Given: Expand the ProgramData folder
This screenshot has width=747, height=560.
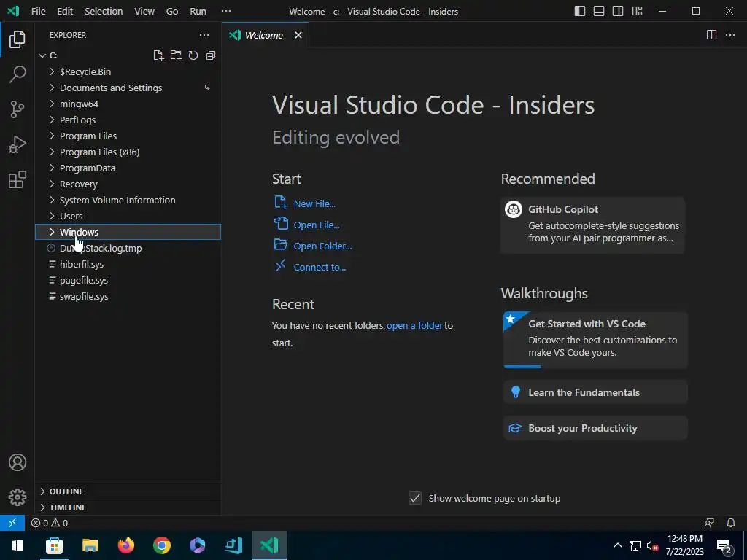Looking at the screenshot, I should tap(128, 168).
